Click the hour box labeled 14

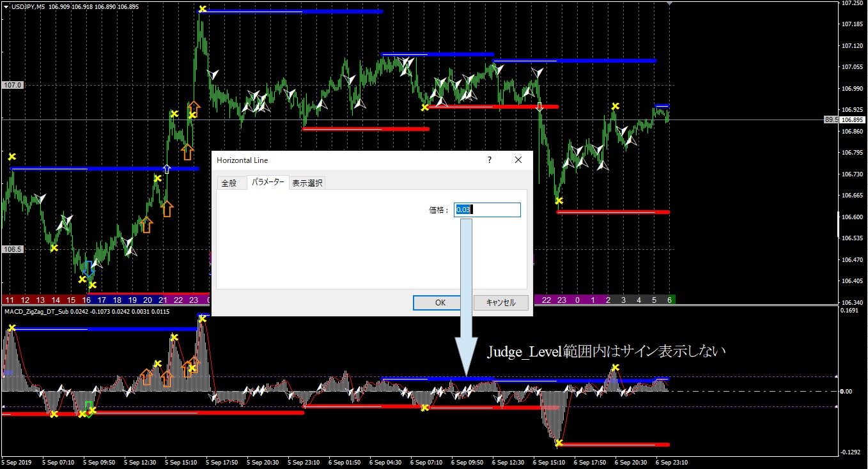pyautogui.click(x=56, y=300)
